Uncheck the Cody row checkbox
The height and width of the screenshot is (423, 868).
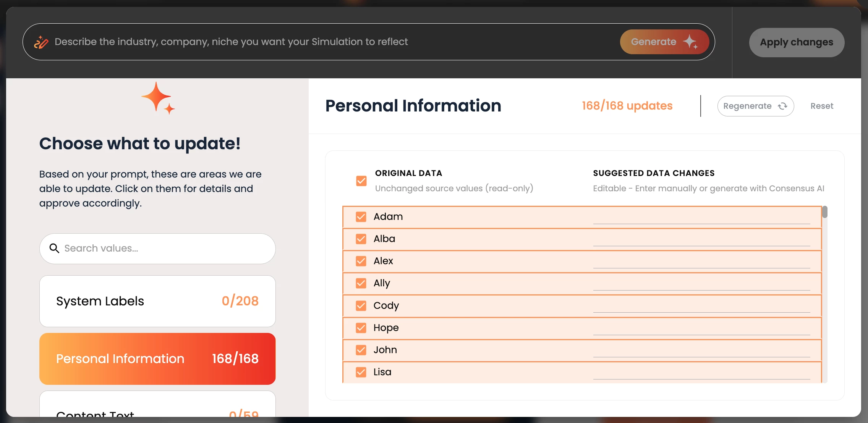(361, 306)
